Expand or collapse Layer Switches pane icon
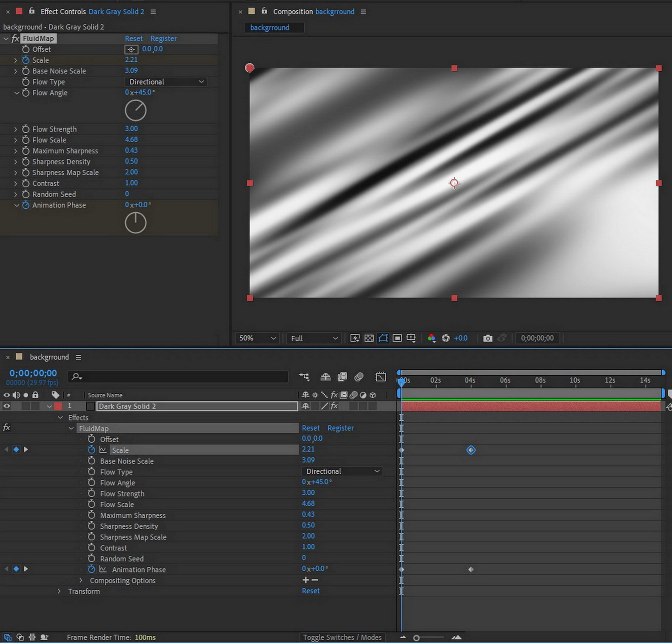672x643 pixels. tap(8, 637)
